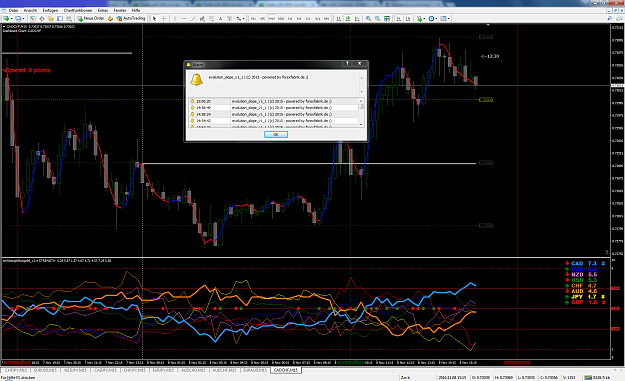Open the Einfügen menu
Viewport: 625px width, 381px height.
50,10
